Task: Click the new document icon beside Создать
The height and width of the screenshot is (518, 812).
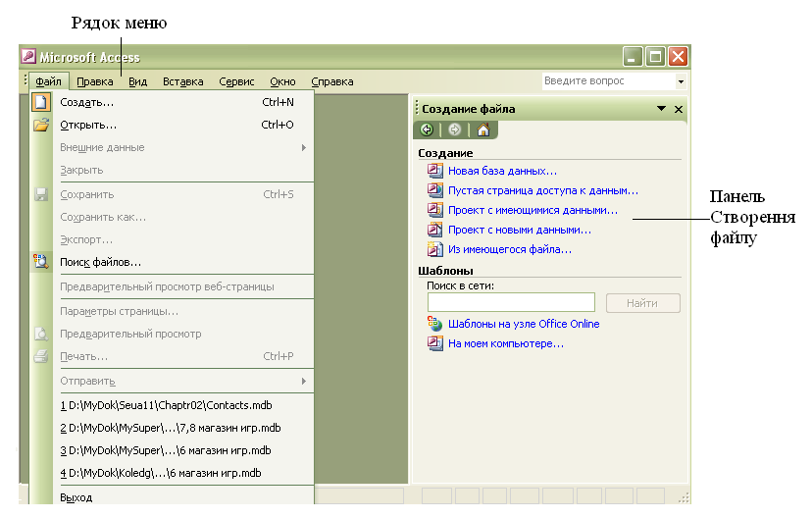Action: click(x=41, y=102)
